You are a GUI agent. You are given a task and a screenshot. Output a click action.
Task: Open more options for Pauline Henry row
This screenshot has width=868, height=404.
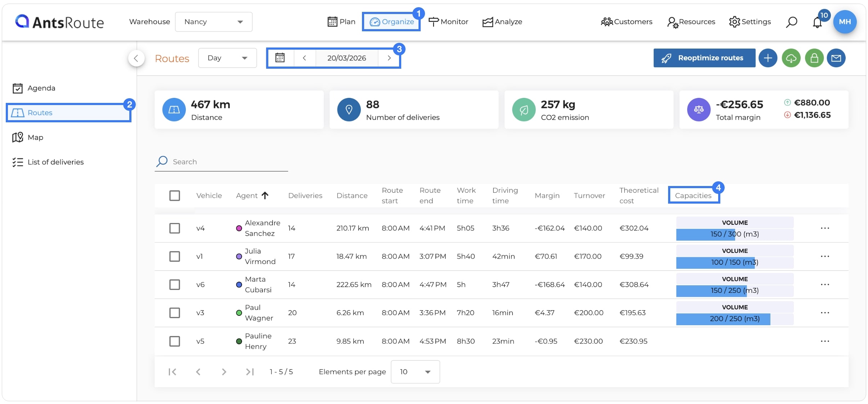(825, 341)
